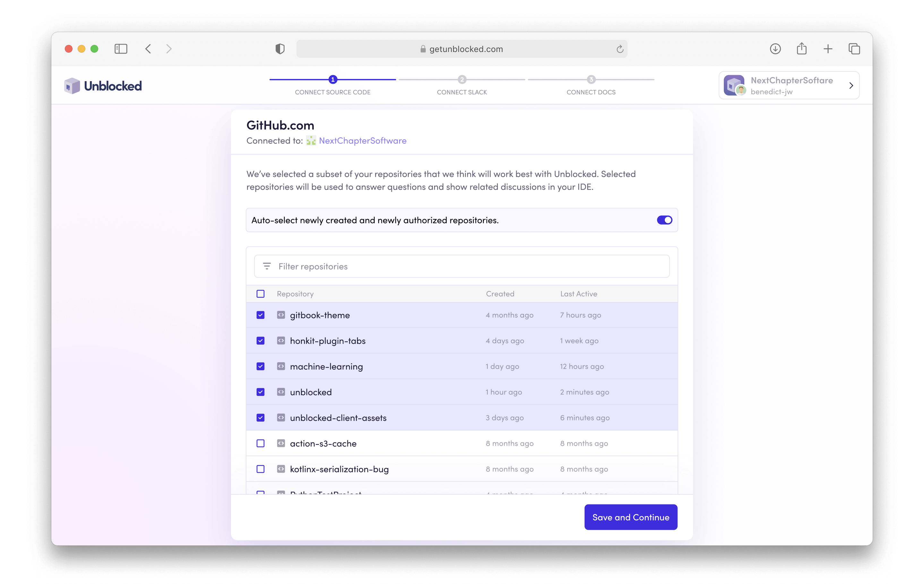Click "6 minutes ago" last active value
Viewport: 924px width, 584px height.
tap(585, 418)
